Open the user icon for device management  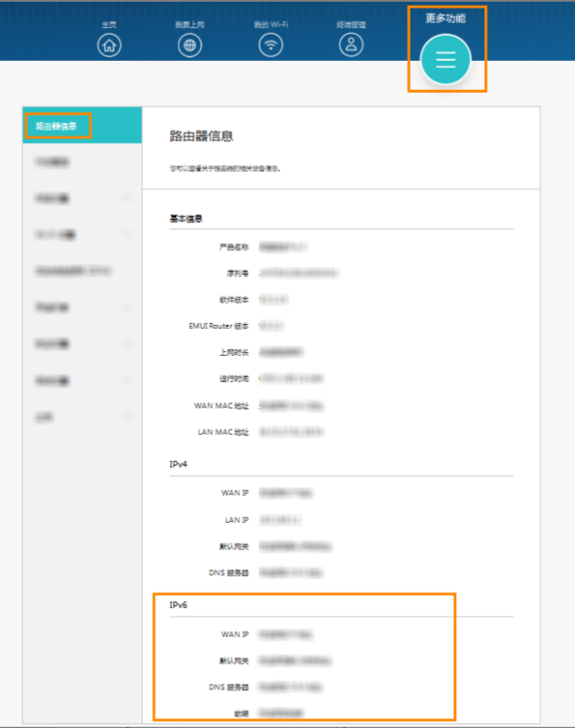[x=351, y=44]
